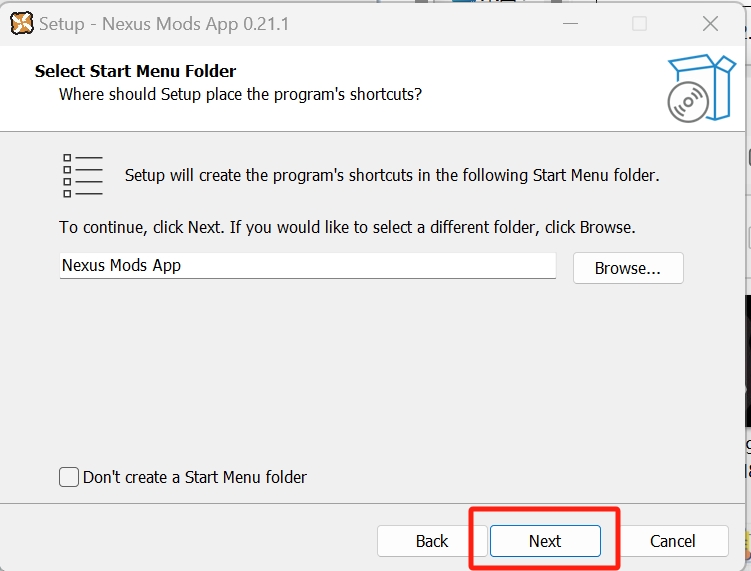Click the "Setup will create the program's shortcuts" text
Screen dimensions: 751x571
point(392,175)
